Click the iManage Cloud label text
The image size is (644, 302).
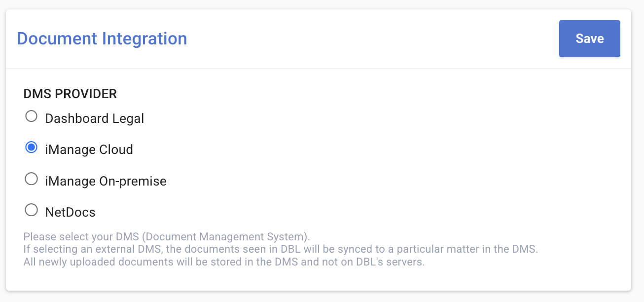coord(89,150)
